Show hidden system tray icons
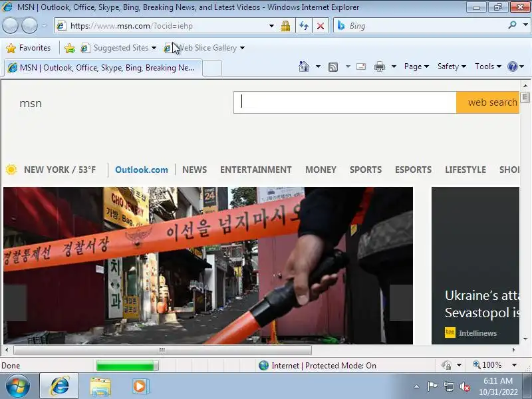532x399 pixels. (417, 386)
